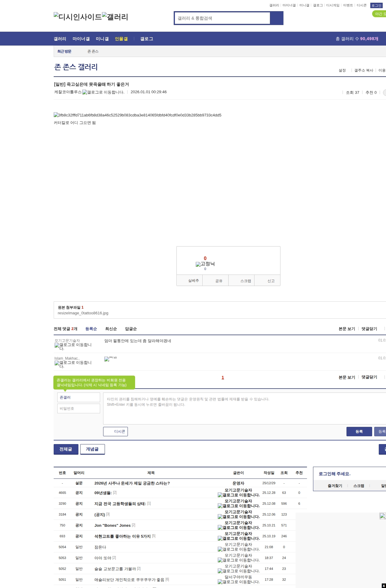
Task: Focus the 비밀번호 password field
Action: point(79,408)
